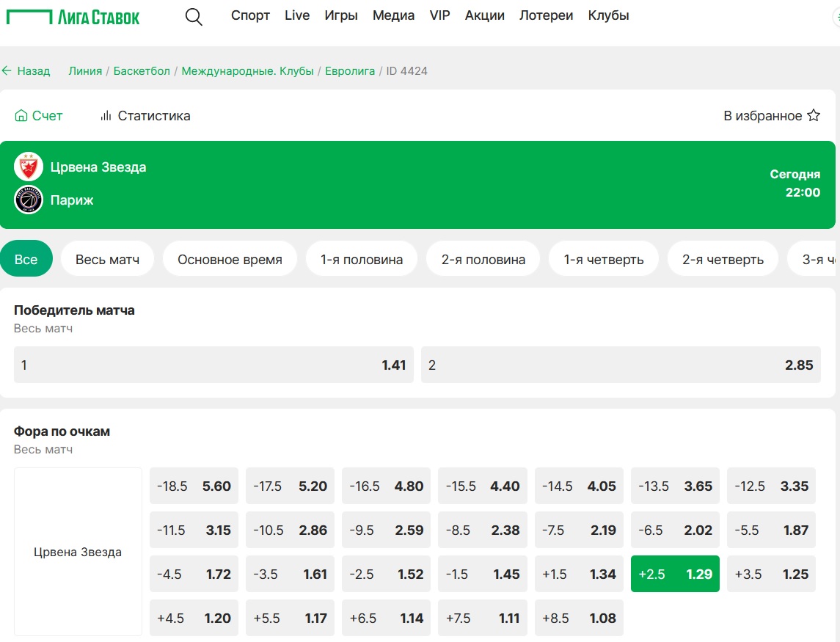Pick handicap -7.5 at 2.19

coord(579,530)
